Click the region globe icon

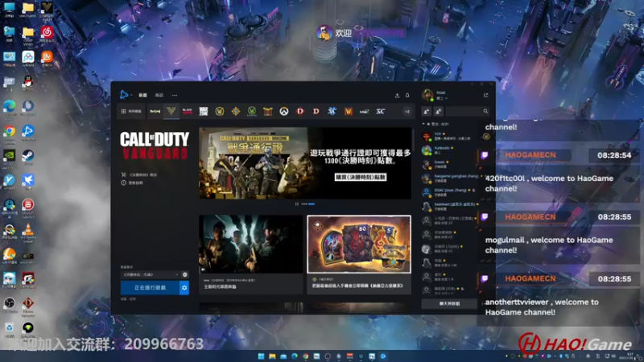[185, 274]
